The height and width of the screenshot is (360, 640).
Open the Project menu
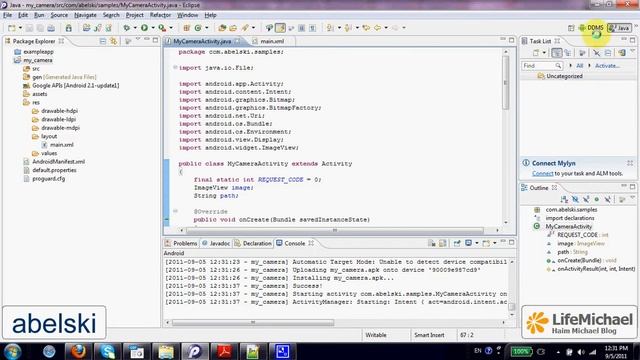tap(134, 15)
